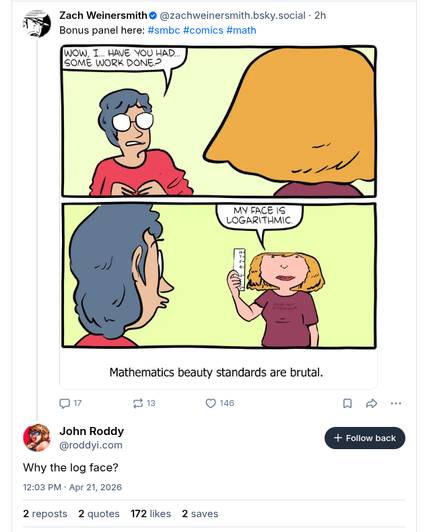The image size is (433, 532).
Task: Bookmark the post with the save icon
Action: pyautogui.click(x=347, y=403)
